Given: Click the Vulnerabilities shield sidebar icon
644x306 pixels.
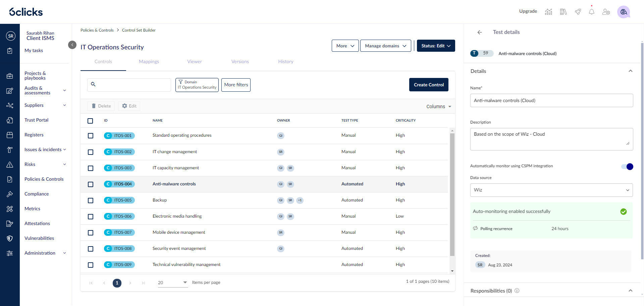Looking at the screenshot, I should [10, 238].
